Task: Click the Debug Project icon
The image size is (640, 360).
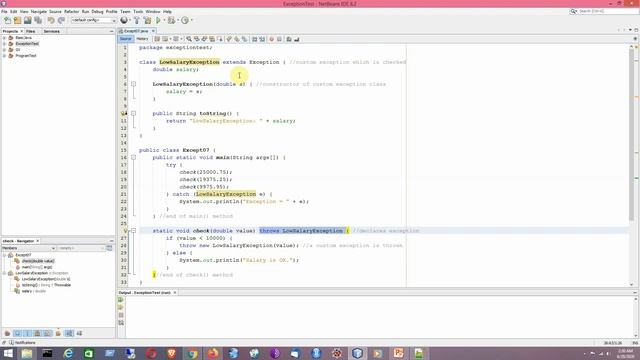Action: pyautogui.click(x=171, y=20)
